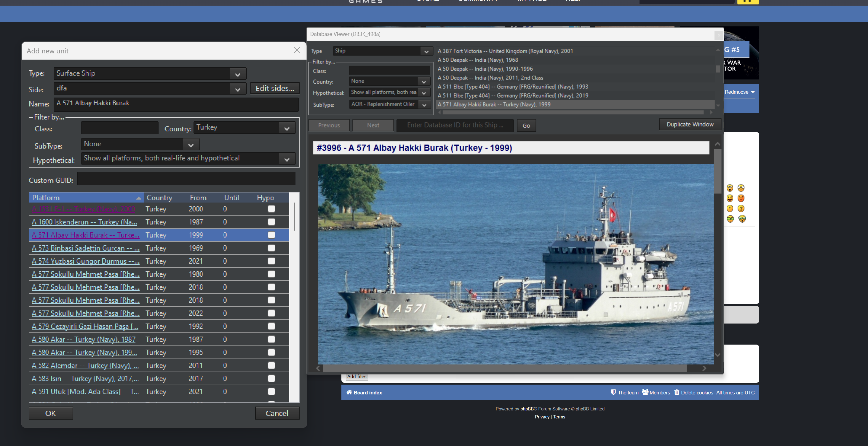Viewport: 868px width, 446px height.
Task: Toggle Hypo checkbox for A 574 Yuzbasi Gungor Durmus
Action: point(271,261)
